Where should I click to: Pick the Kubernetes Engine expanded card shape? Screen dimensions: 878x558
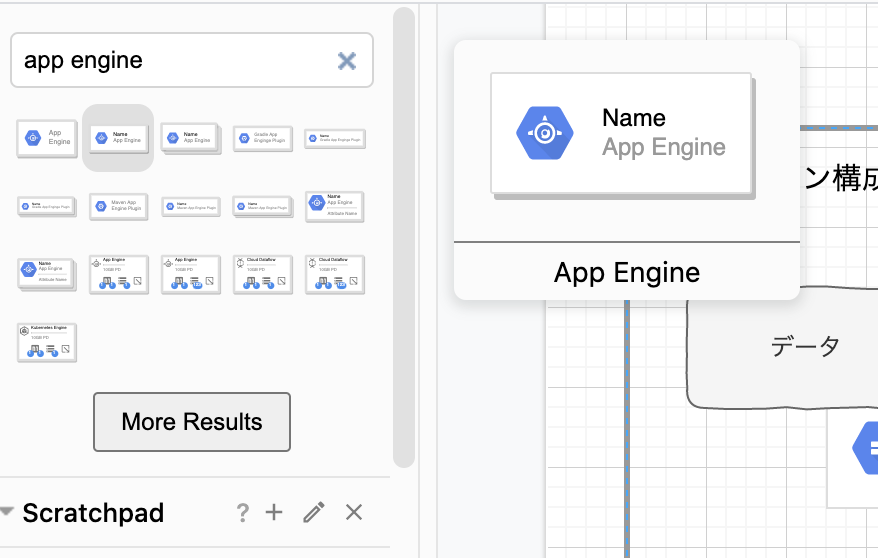pyautogui.click(x=47, y=343)
